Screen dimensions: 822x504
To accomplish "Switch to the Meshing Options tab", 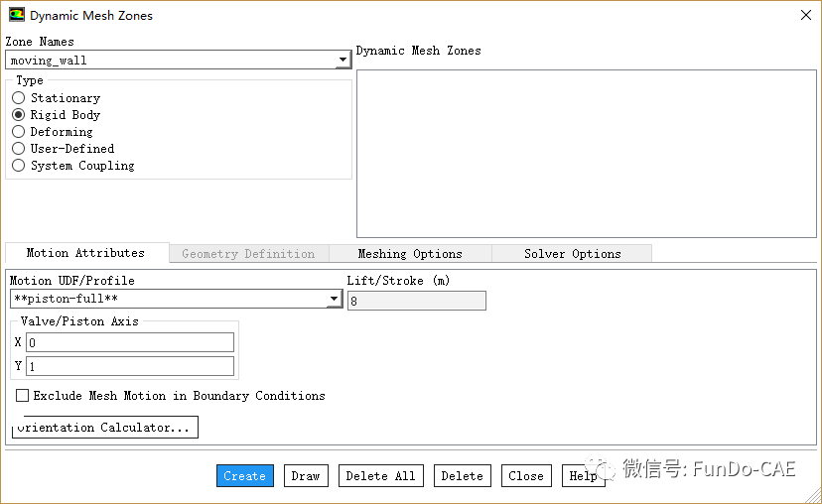I will pos(410,254).
